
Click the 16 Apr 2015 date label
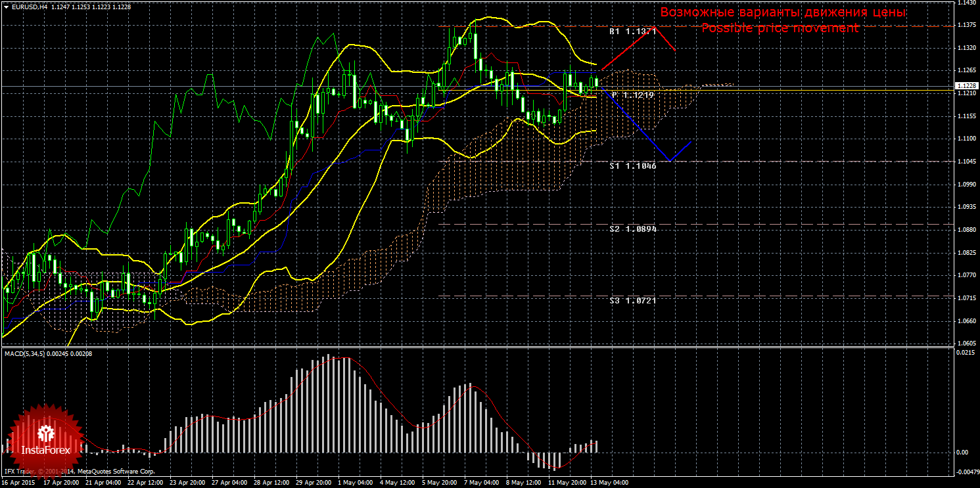pyautogui.click(x=18, y=483)
